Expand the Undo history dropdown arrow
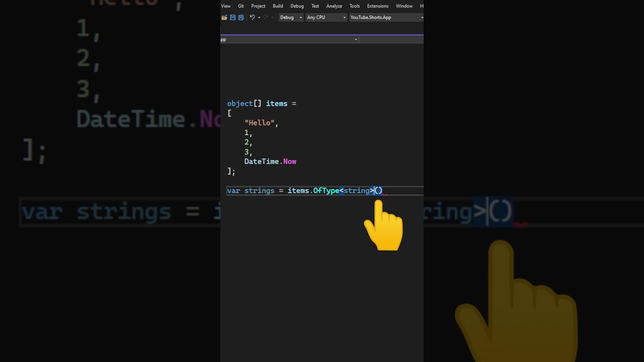This screenshot has width=644, height=362. pyautogui.click(x=259, y=18)
